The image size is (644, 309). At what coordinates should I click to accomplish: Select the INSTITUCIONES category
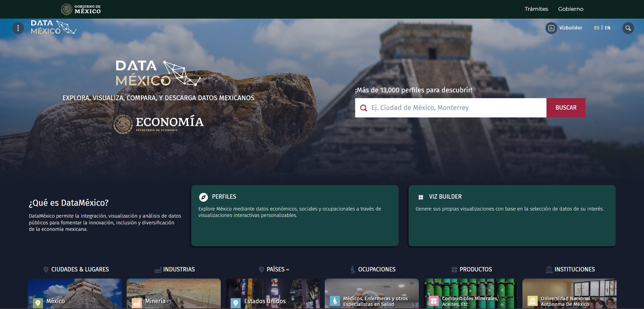point(575,270)
